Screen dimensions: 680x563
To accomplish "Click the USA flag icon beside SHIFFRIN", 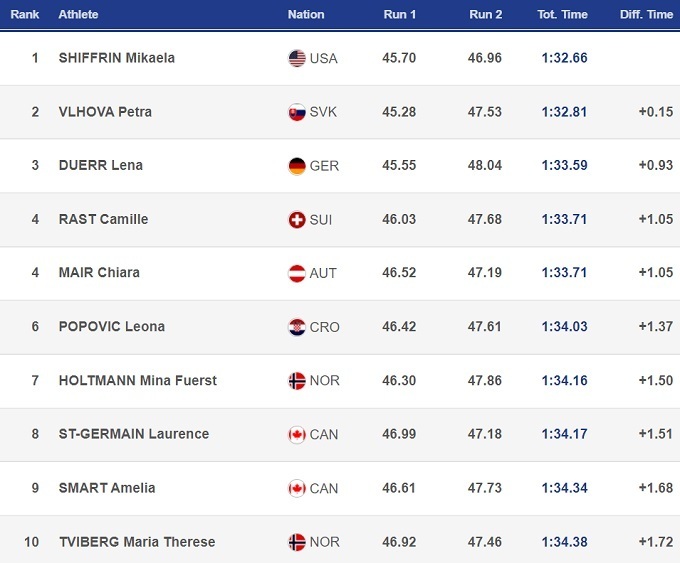I will 296,58.
